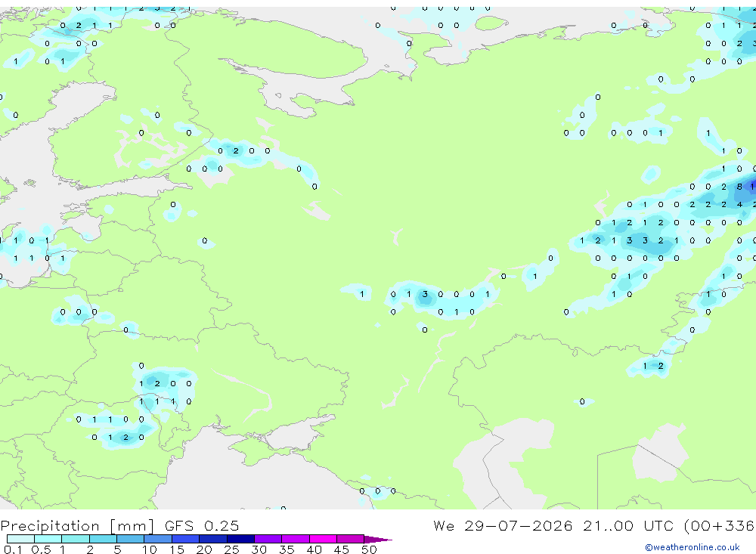Click the '29-07-2026' forecast date text
Viewport: 756px width, 554px height.
click(x=519, y=525)
